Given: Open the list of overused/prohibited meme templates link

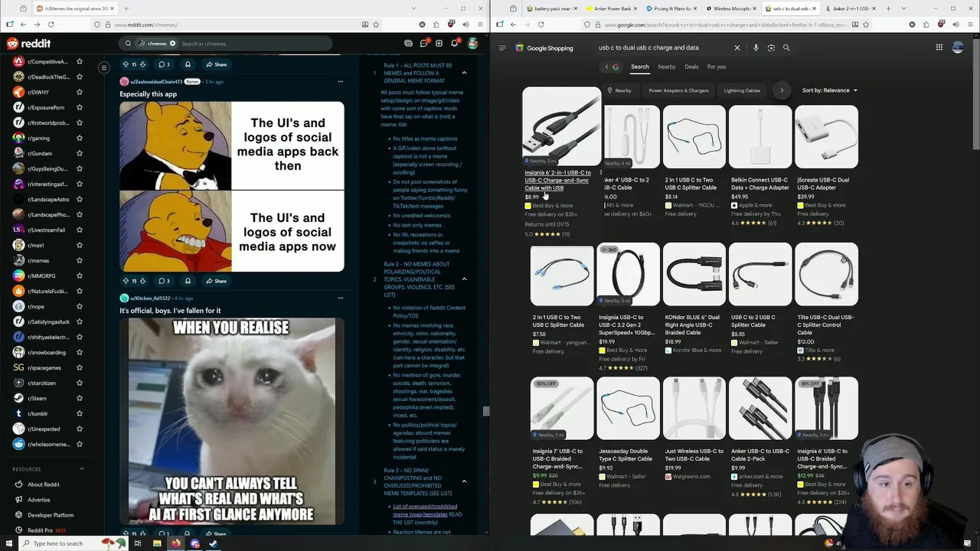Looking at the screenshot, I should [x=426, y=510].
